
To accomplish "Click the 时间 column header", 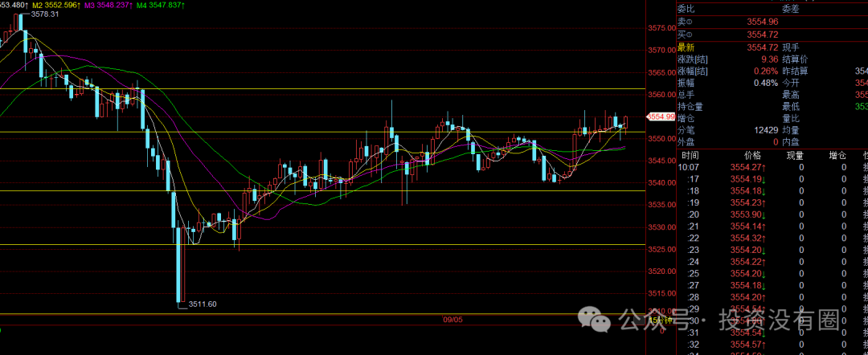I will coord(690,155).
